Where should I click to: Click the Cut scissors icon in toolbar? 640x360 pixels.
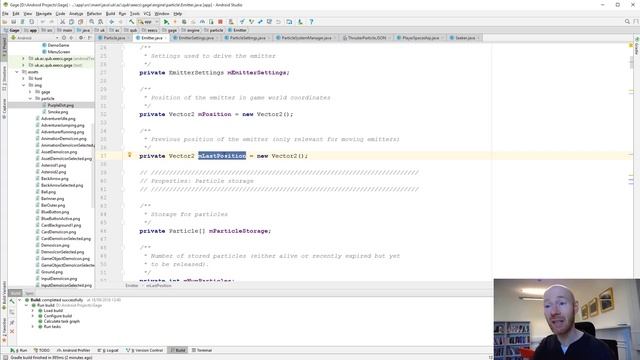tap(62, 22)
